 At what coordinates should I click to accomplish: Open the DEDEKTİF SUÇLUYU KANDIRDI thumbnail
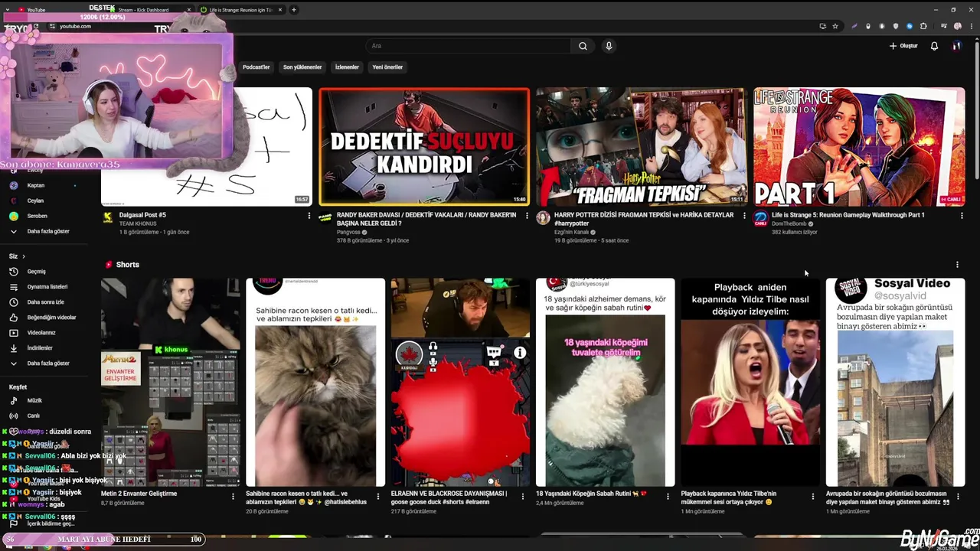(x=424, y=147)
